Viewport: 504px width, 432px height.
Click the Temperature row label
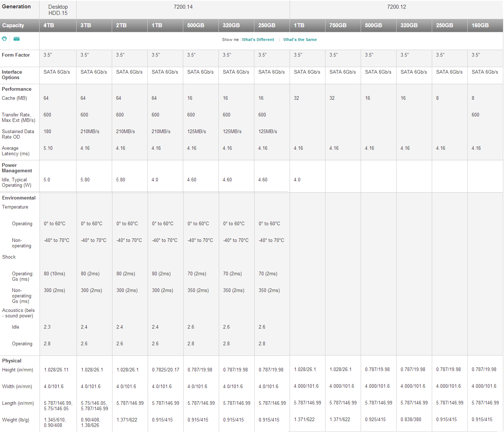(15, 207)
